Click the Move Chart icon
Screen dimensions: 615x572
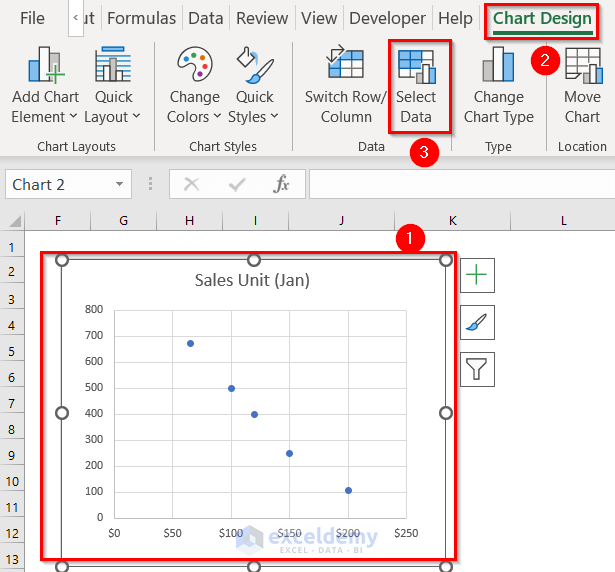(x=584, y=66)
